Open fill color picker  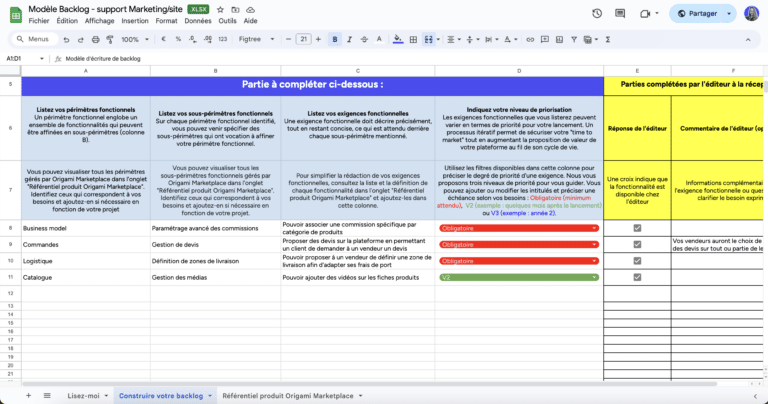pyautogui.click(x=398, y=39)
